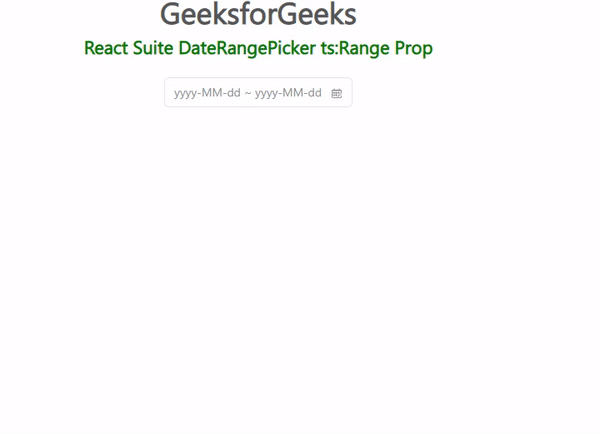The width and height of the screenshot is (600, 434).
Task: Click letter G starting GeeksforGeeks title
Action: coord(170,14)
